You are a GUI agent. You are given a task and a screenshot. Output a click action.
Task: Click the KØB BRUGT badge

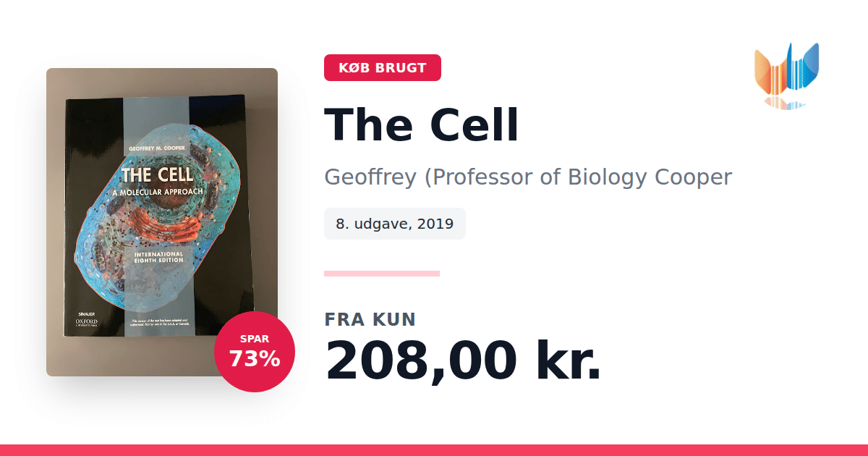click(x=382, y=68)
